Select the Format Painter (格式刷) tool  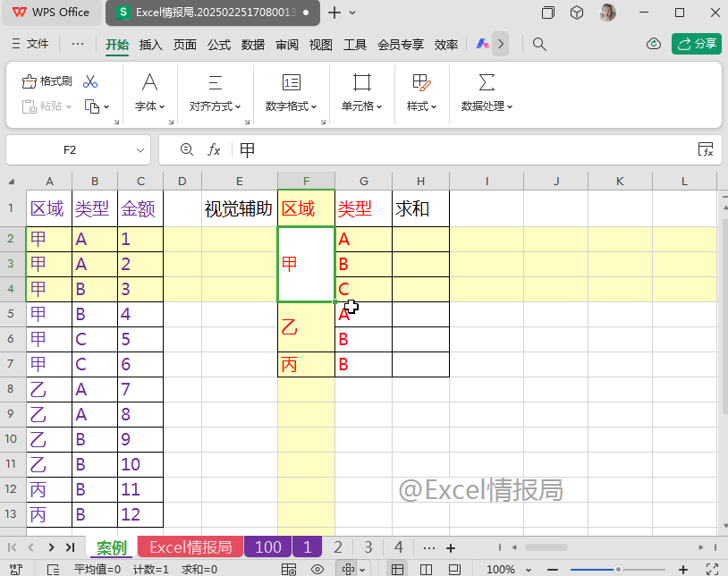coord(49,80)
